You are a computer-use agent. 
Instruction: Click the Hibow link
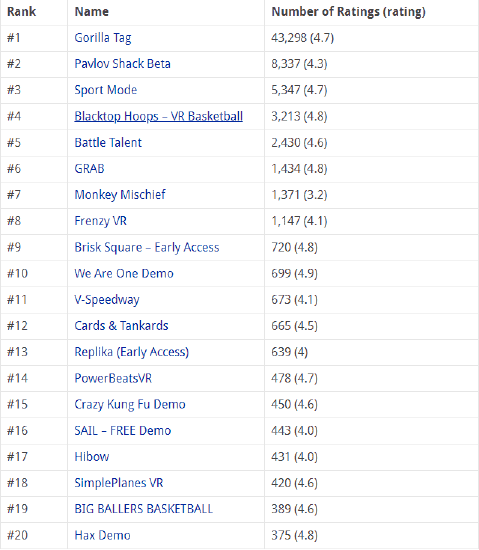92,457
